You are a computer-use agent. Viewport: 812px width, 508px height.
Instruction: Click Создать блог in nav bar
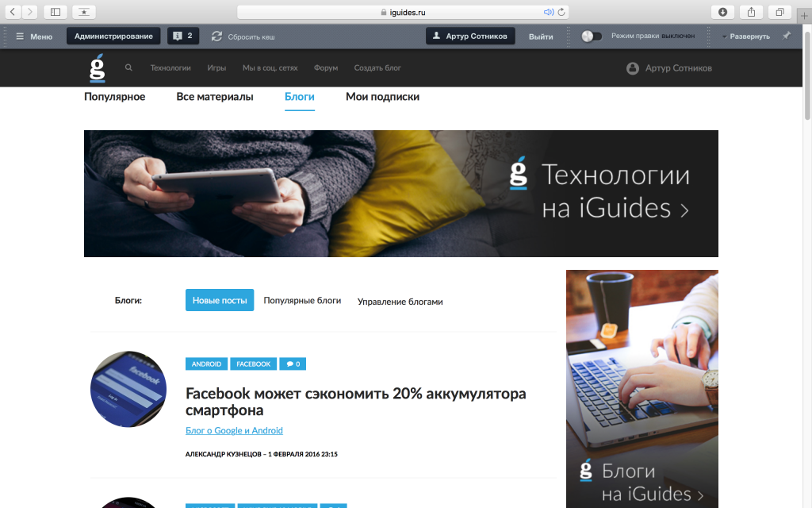click(x=377, y=67)
